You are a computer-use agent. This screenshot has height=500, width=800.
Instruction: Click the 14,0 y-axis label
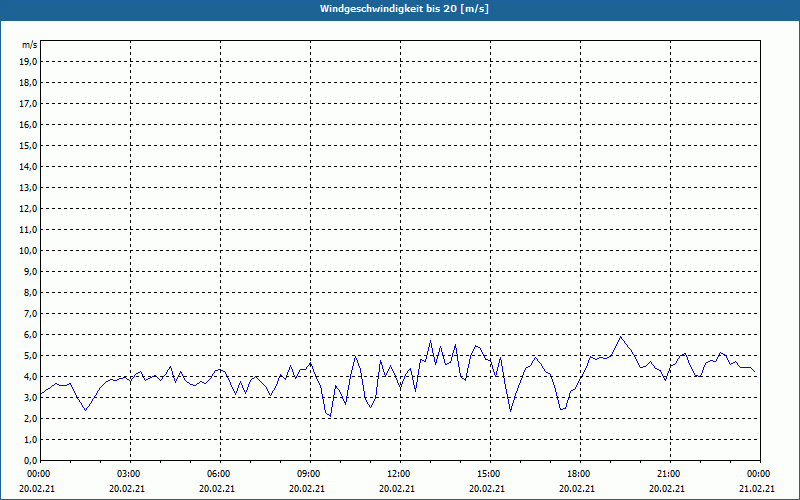(28, 166)
